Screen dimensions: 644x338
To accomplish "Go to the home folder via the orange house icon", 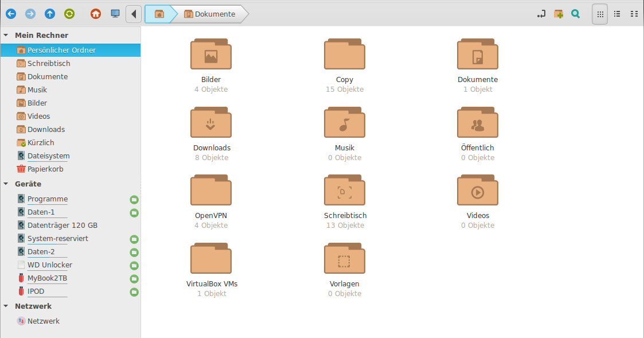I will [96, 14].
